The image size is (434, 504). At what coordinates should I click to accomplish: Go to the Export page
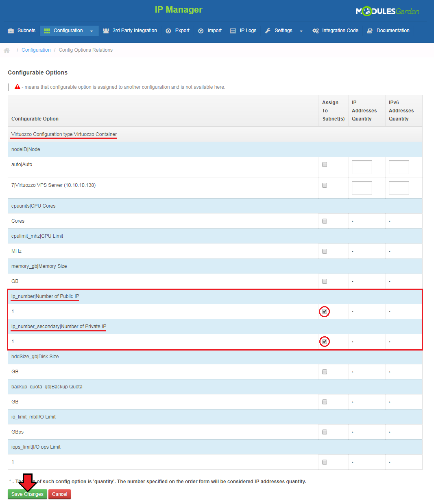click(178, 31)
